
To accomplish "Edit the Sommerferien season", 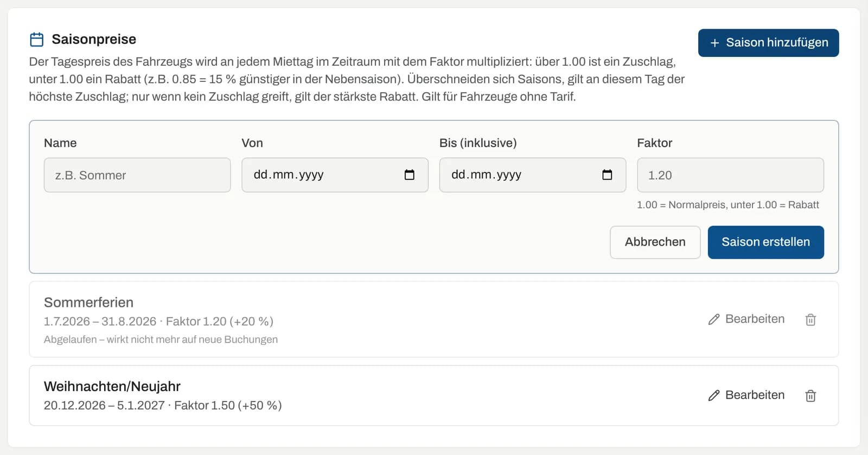I will [746, 319].
